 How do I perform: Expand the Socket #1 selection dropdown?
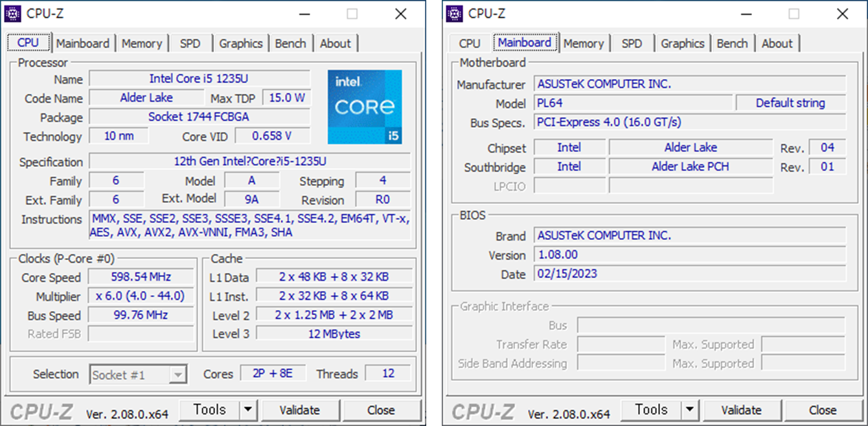178,375
